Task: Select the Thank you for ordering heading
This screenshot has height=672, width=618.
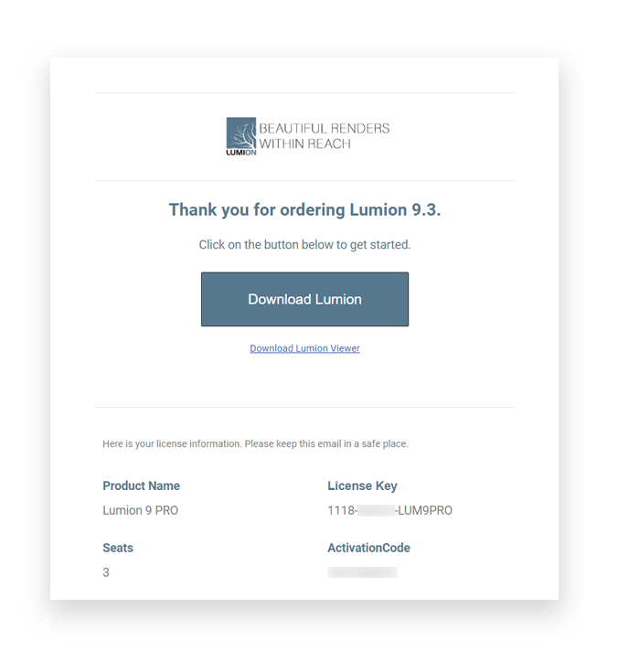Action: pyautogui.click(x=304, y=210)
